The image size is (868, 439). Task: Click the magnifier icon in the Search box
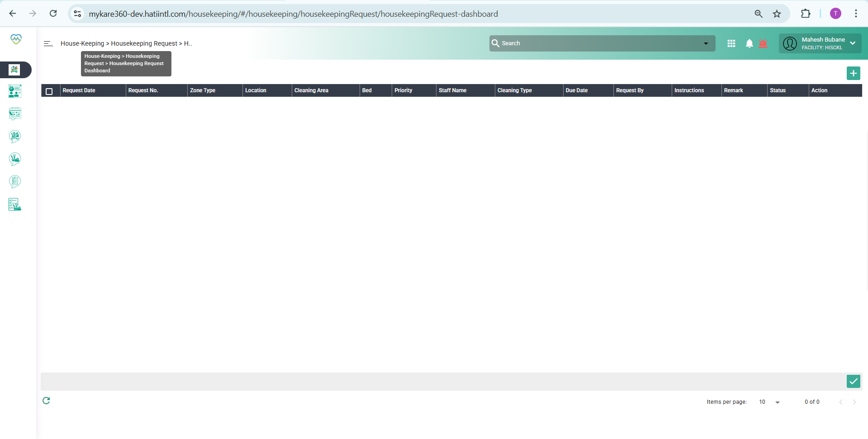(x=495, y=43)
